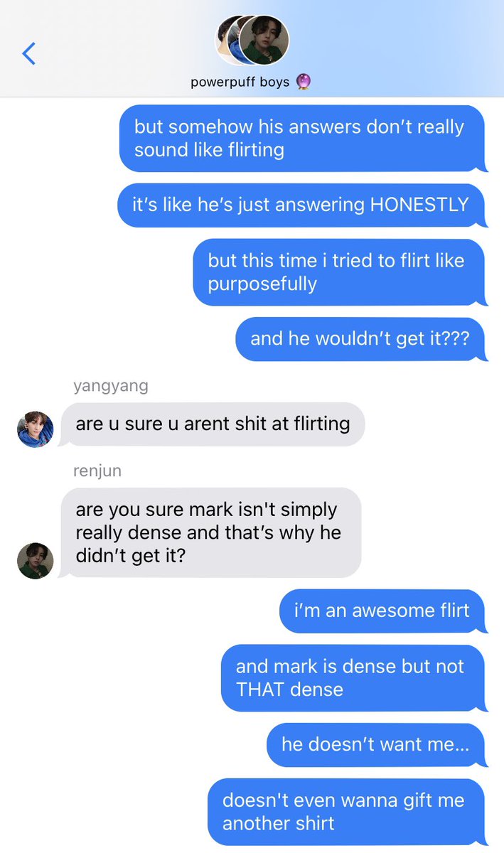Image resolution: width=504 pixels, height=853 pixels.
Task: Tap the crystal ball emoji beside group name
Action: pos(304,82)
